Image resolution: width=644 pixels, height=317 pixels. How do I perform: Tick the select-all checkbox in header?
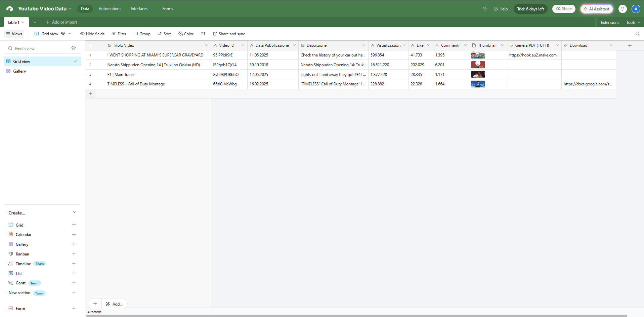[90, 45]
